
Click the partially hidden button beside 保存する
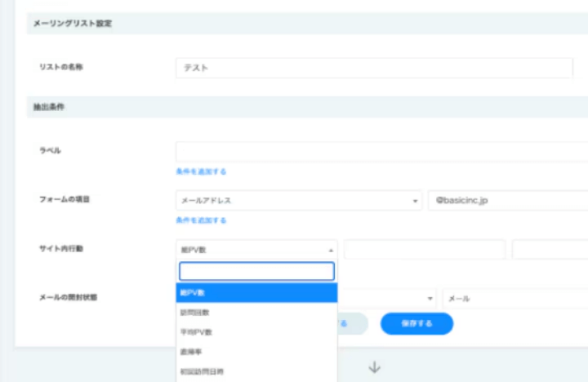click(x=353, y=324)
